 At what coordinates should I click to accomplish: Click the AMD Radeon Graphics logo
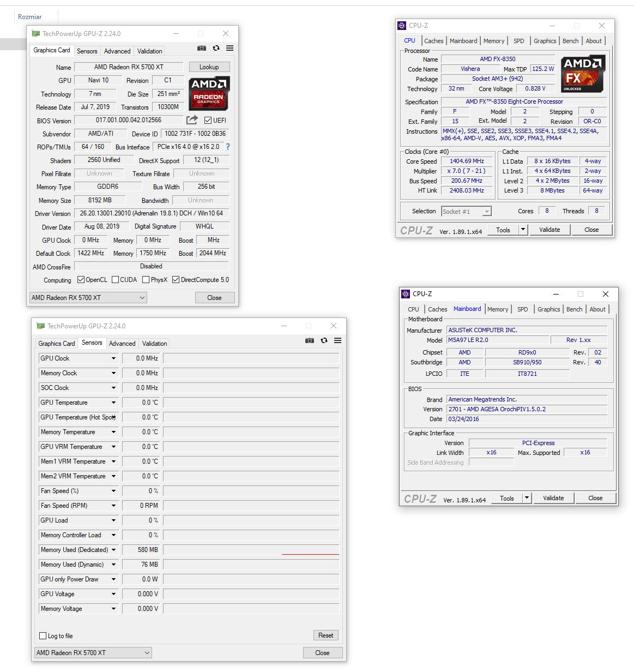(209, 93)
